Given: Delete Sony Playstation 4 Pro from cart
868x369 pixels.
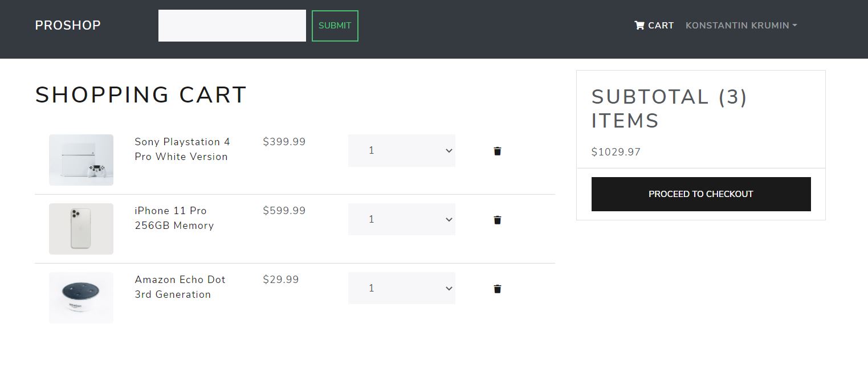Looking at the screenshot, I should (x=498, y=151).
